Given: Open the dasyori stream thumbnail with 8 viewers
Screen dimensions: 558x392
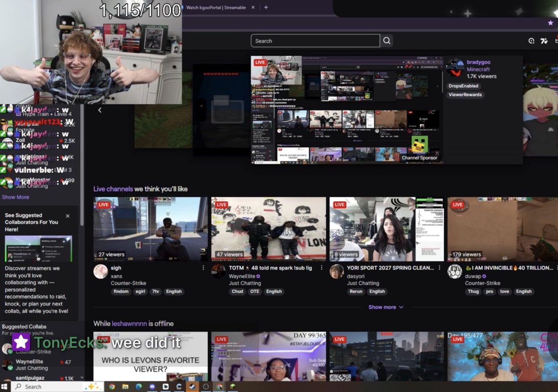Looking at the screenshot, I should (x=387, y=229).
